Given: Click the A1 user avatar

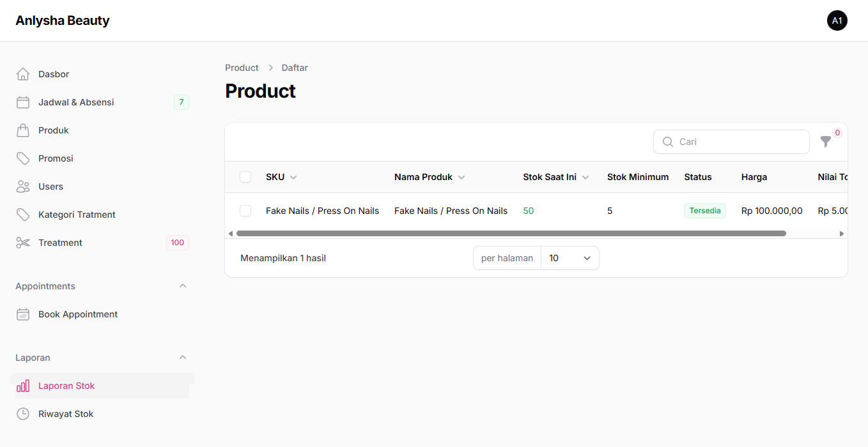Looking at the screenshot, I should [x=837, y=20].
